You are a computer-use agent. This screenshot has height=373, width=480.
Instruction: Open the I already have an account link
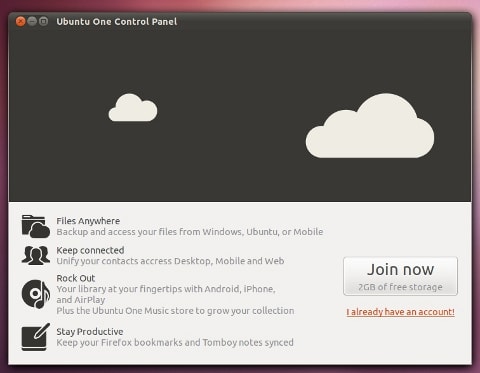pyautogui.click(x=400, y=312)
